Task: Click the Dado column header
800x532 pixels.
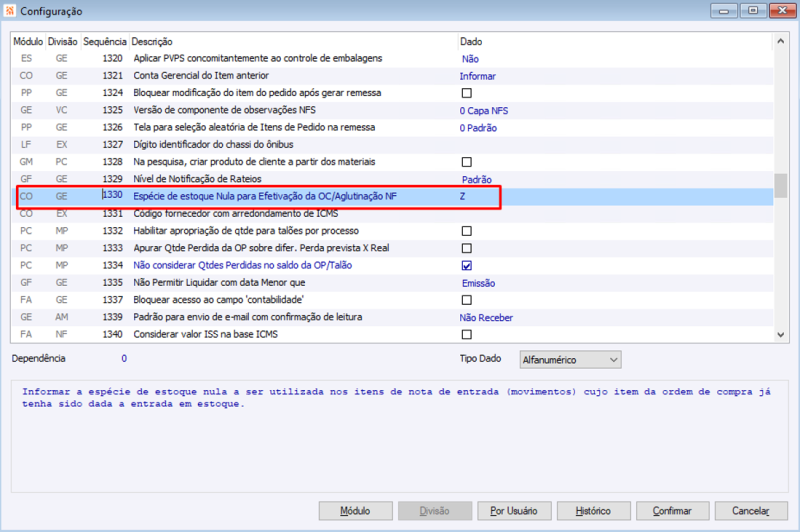Action: 471,41
